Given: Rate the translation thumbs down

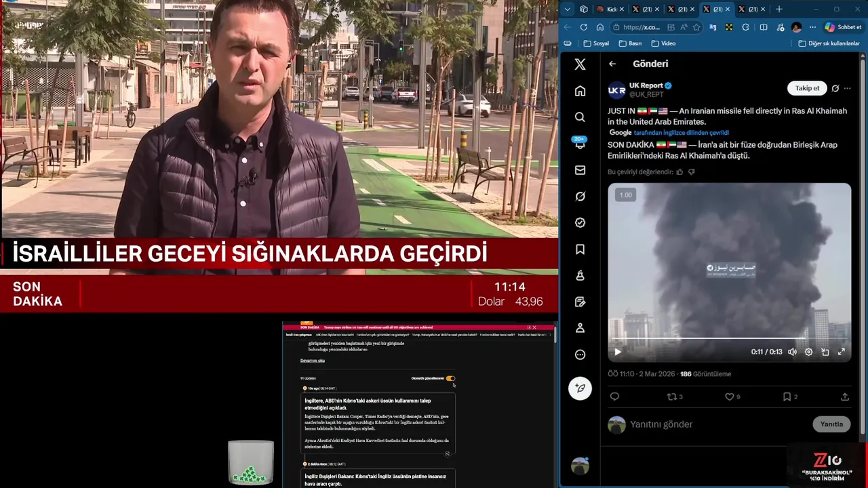Looking at the screenshot, I should coord(692,172).
